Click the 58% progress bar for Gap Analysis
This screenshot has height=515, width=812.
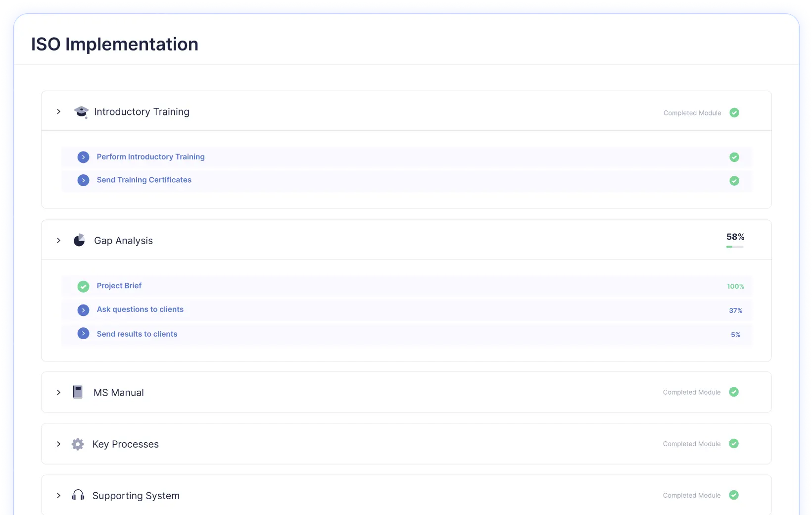point(735,246)
